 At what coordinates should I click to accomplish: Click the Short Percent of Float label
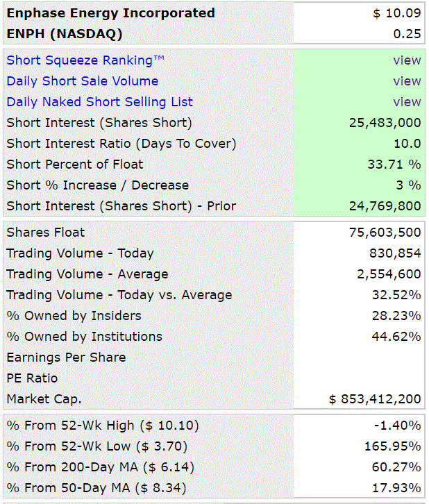(75, 165)
